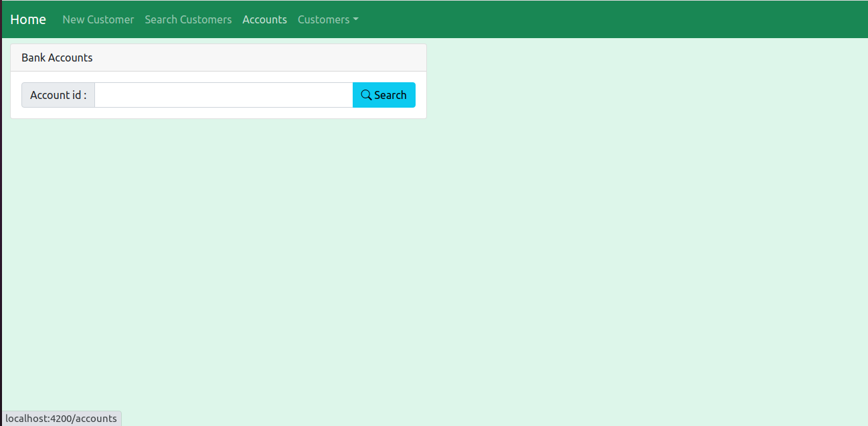Click the Bank Accounts title text

[57, 58]
